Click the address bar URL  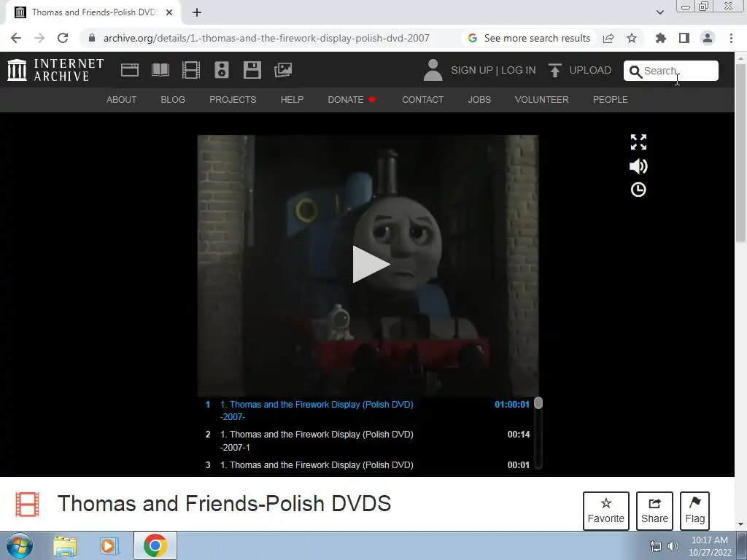[266, 38]
